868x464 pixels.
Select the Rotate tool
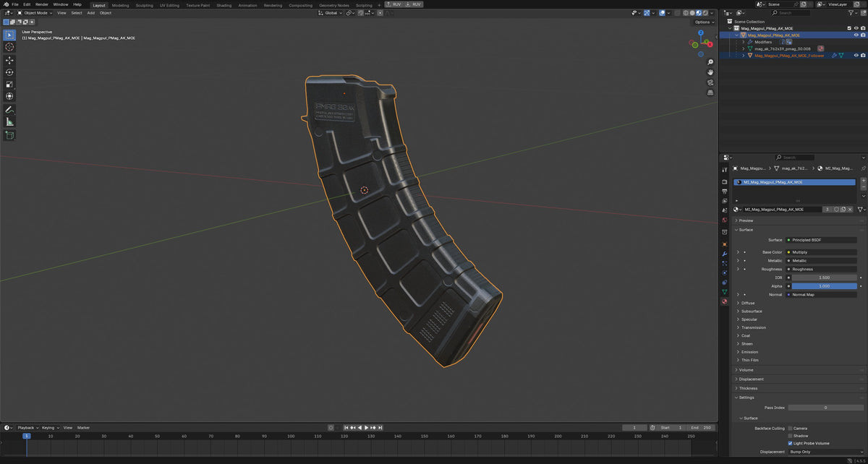point(9,72)
